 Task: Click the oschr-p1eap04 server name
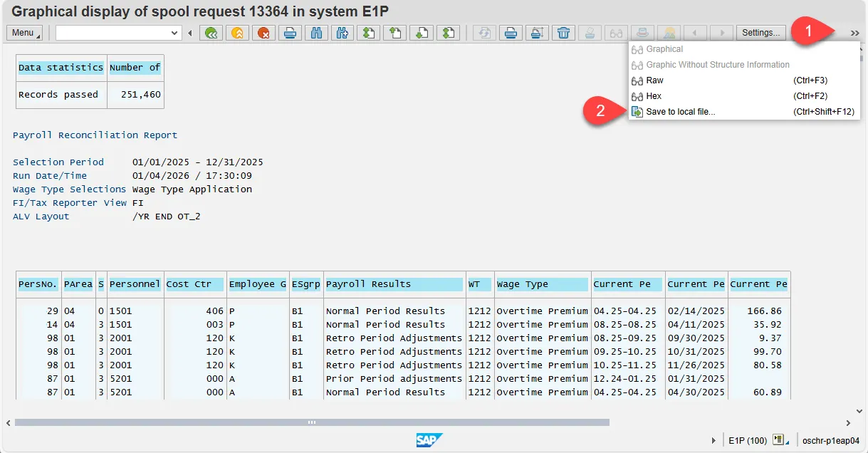click(x=831, y=440)
